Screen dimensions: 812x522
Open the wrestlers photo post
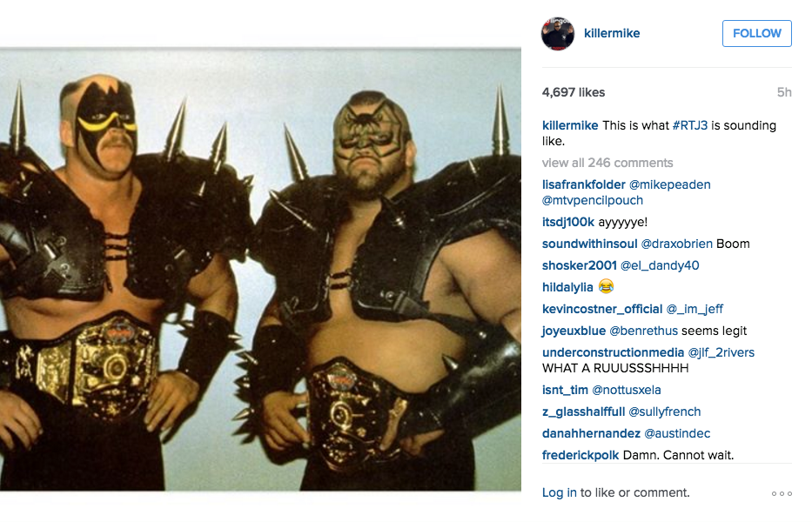pos(260,270)
